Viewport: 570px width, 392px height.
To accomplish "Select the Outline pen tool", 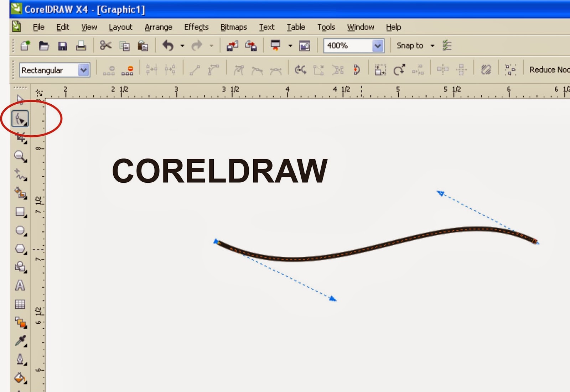I will (x=20, y=359).
